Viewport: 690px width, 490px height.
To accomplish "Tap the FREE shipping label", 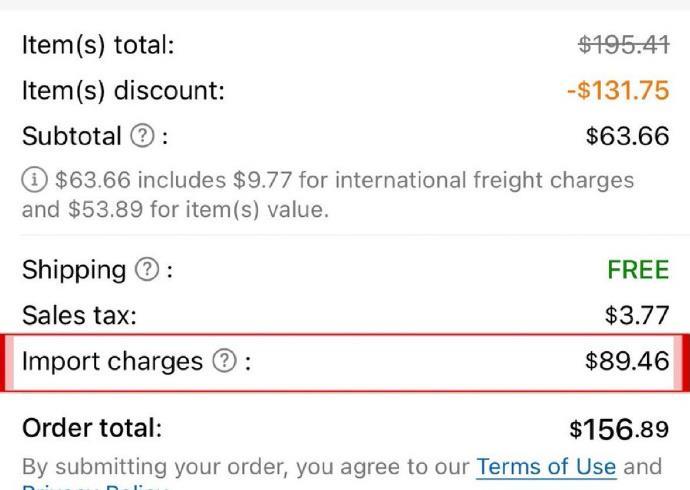I will click(x=638, y=270).
